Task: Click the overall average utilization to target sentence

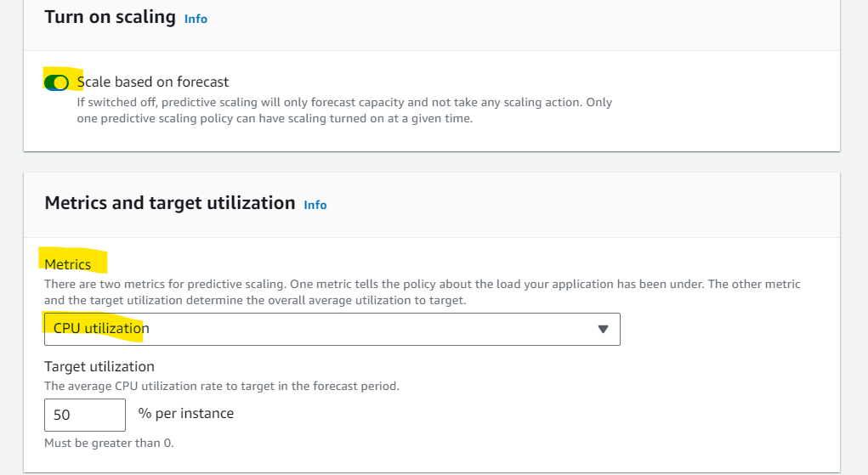Action: coord(255,300)
